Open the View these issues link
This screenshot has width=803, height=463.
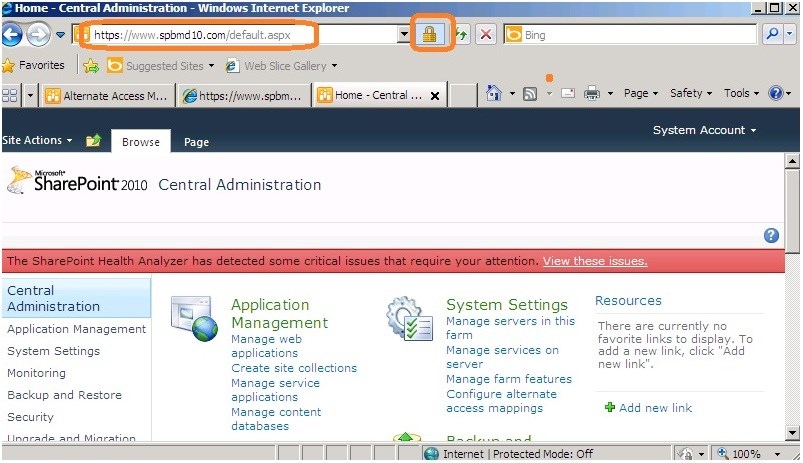(595, 261)
